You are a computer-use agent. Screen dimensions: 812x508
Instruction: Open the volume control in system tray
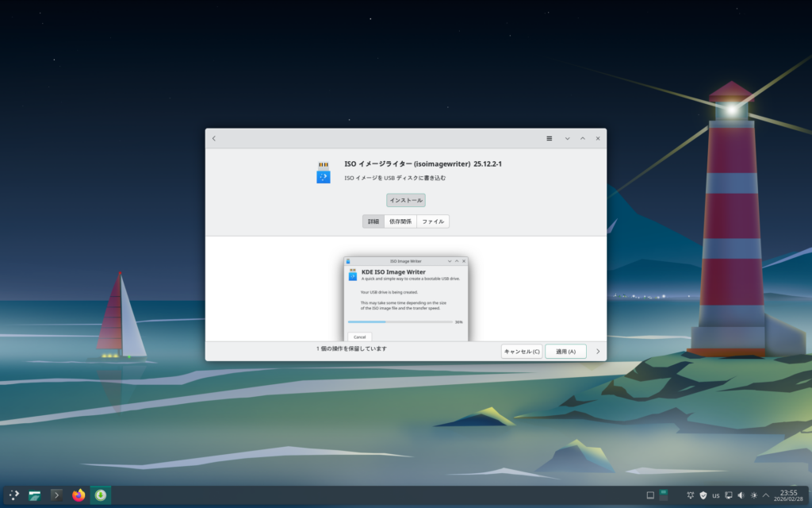click(741, 495)
